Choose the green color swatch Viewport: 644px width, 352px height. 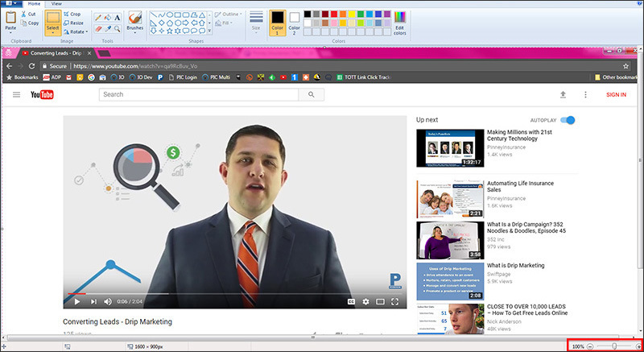tap(361, 14)
